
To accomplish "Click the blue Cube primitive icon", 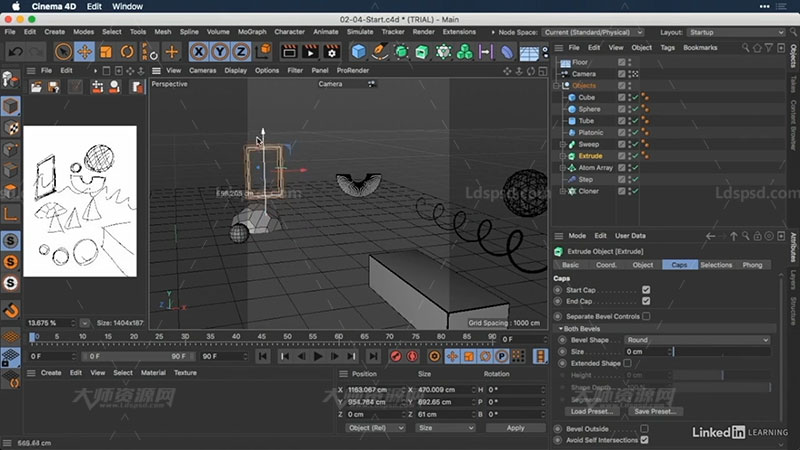I will click(x=359, y=51).
